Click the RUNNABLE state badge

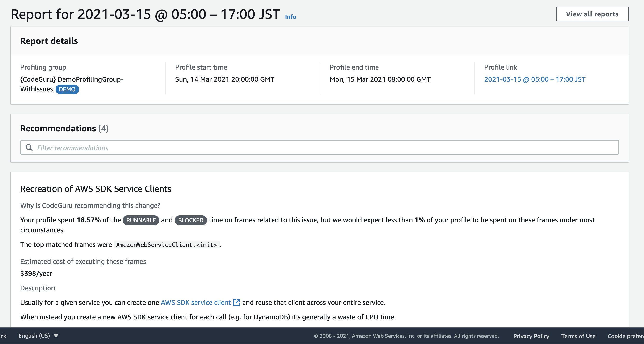click(x=141, y=220)
